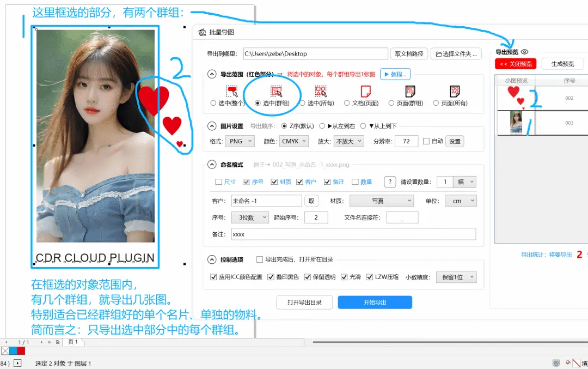The height and width of the screenshot is (369, 588).
Task: Choose ▶从左到右 export order
Action: point(322,126)
